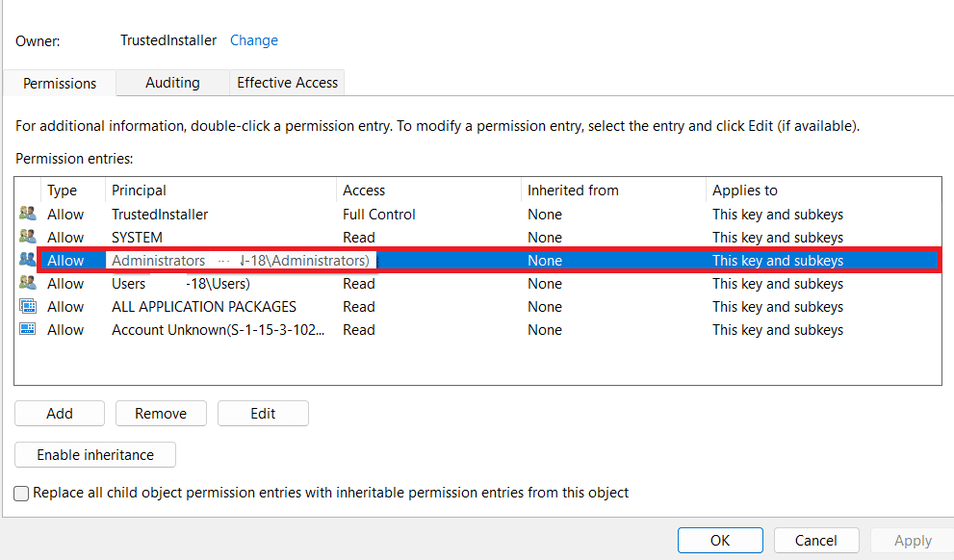The width and height of the screenshot is (954, 560).
Task: Enable replacing child object permission entries
Action: pos(21,493)
